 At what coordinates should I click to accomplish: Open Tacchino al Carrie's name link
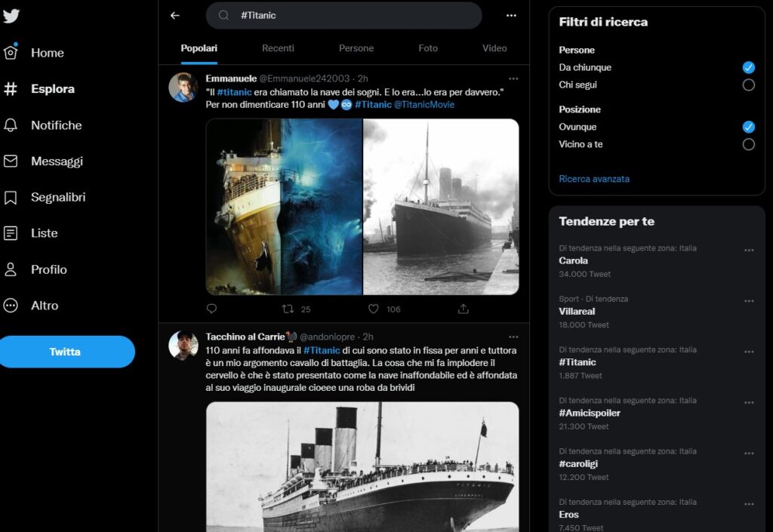pyautogui.click(x=251, y=337)
